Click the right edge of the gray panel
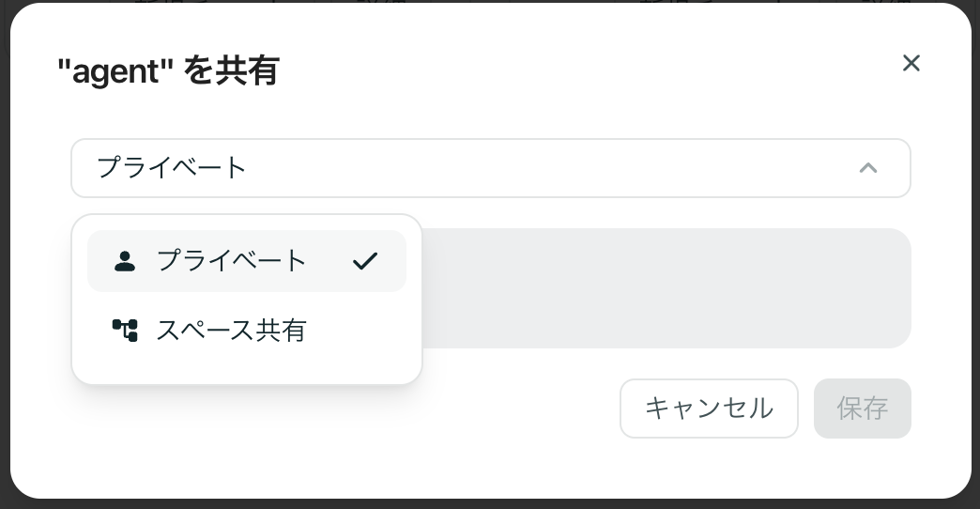This screenshot has width=980, height=509. point(899,287)
